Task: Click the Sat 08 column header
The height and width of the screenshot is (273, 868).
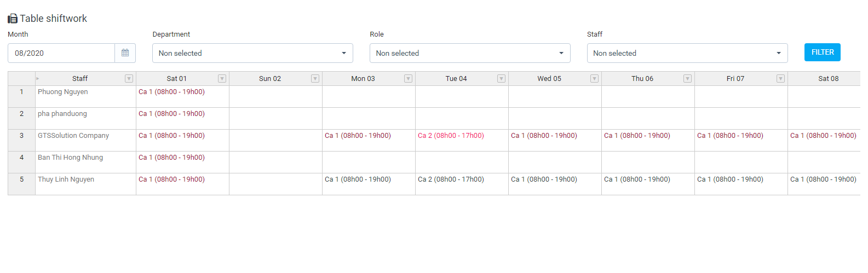Action: [824, 79]
